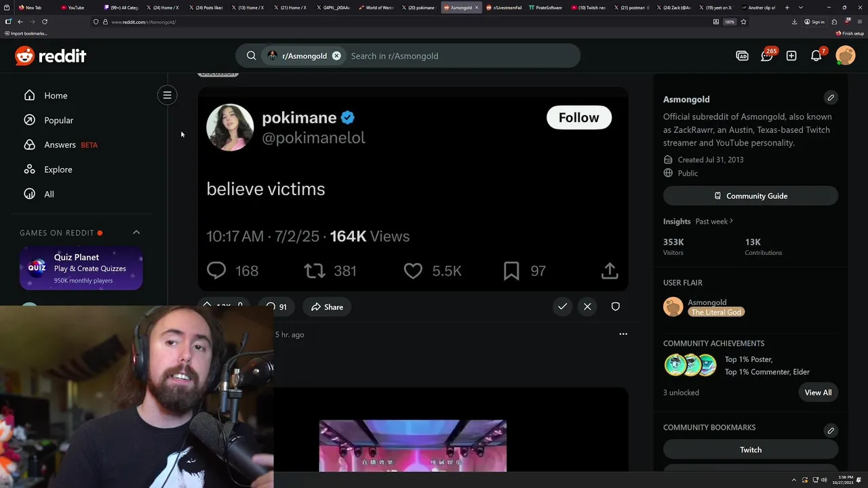Viewport: 868px width, 488px height.
Task: Open chat messages with 265 badge
Action: pos(767,56)
